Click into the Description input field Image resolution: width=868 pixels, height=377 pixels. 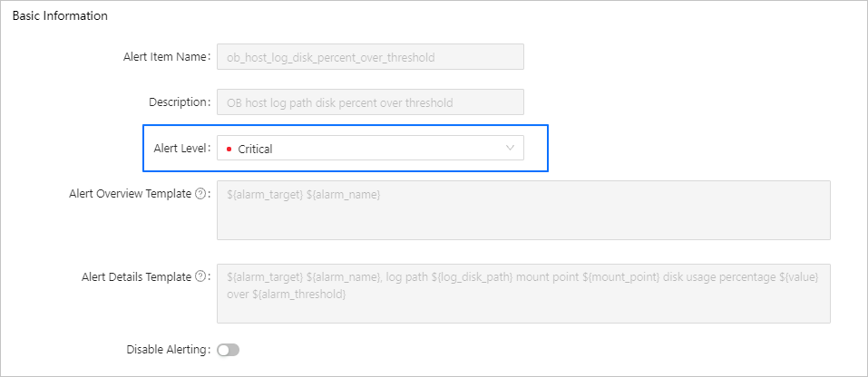point(370,102)
